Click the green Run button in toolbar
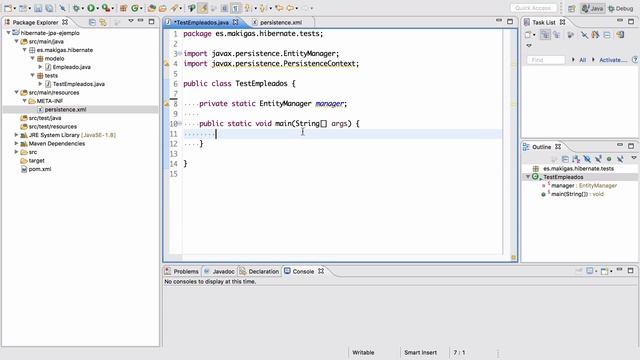The width and height of the screenshot is (640, 360). (91, 8)
